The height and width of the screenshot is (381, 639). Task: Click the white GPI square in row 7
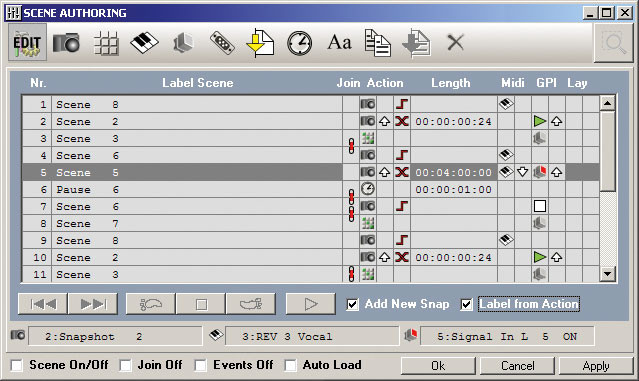click(540, 206)
